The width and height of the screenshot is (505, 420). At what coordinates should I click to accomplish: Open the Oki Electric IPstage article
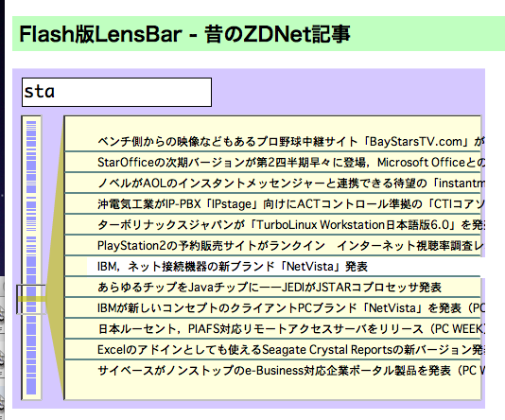pos(273,204)
